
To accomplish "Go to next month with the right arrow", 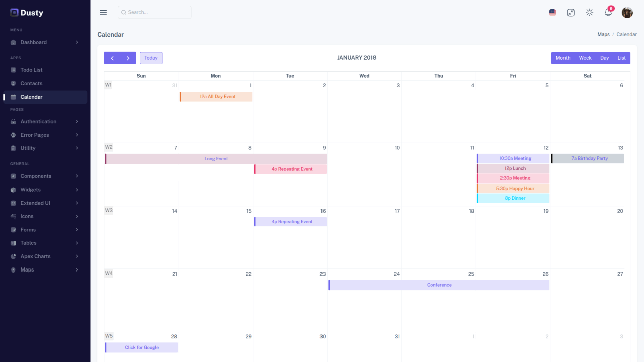I will (127, 58).
